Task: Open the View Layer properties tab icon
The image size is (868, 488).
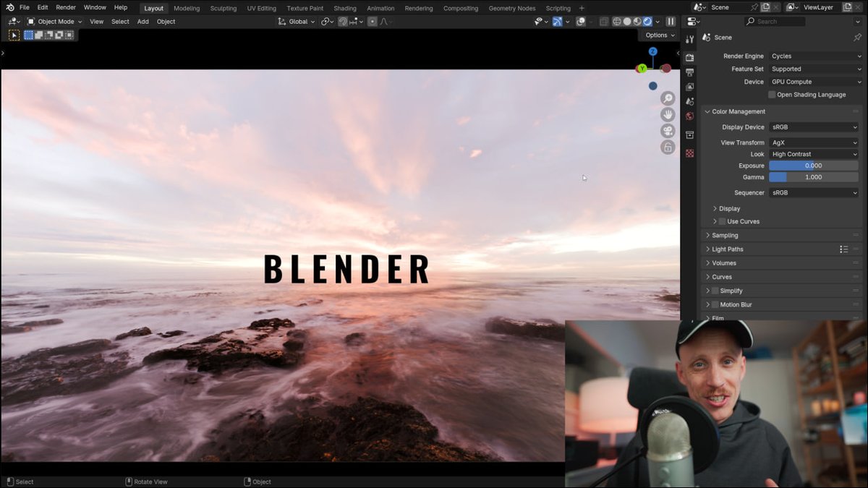Action: click(x=689, y=87)
